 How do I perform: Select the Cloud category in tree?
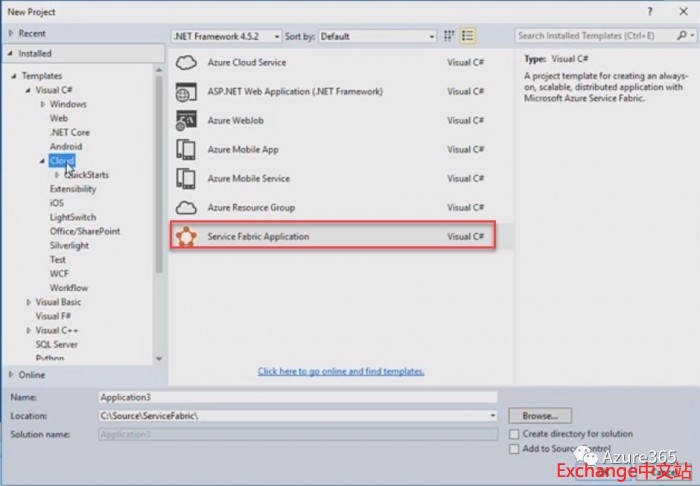pyautogui.click(x=61, y=160)
